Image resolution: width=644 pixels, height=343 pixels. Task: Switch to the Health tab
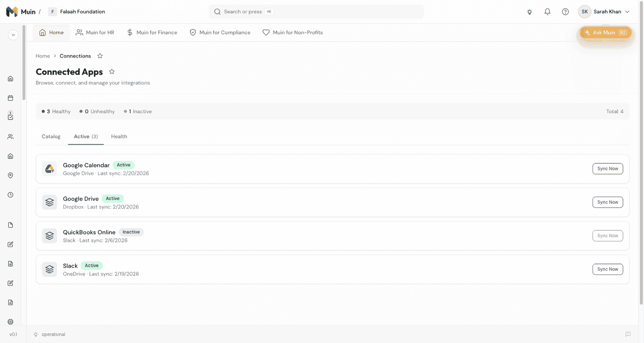coord(119,137)
